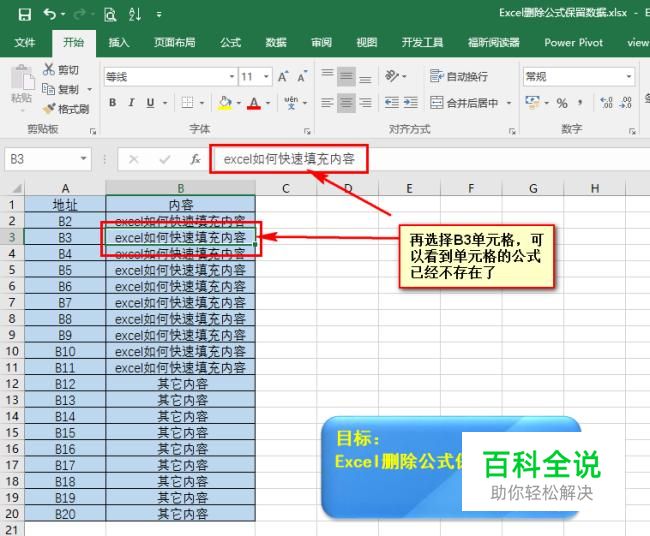Click the formula bar content field
Viewport: 650px width, 536px height.
(431, 159)
